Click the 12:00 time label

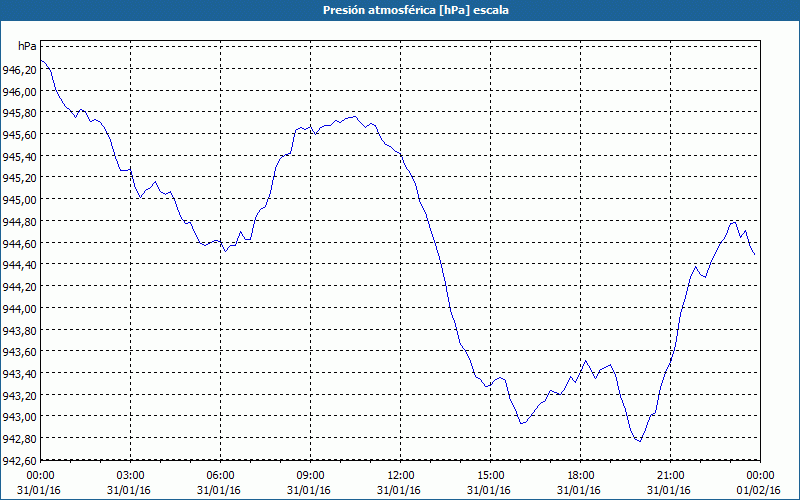click(x=401, y=476)
